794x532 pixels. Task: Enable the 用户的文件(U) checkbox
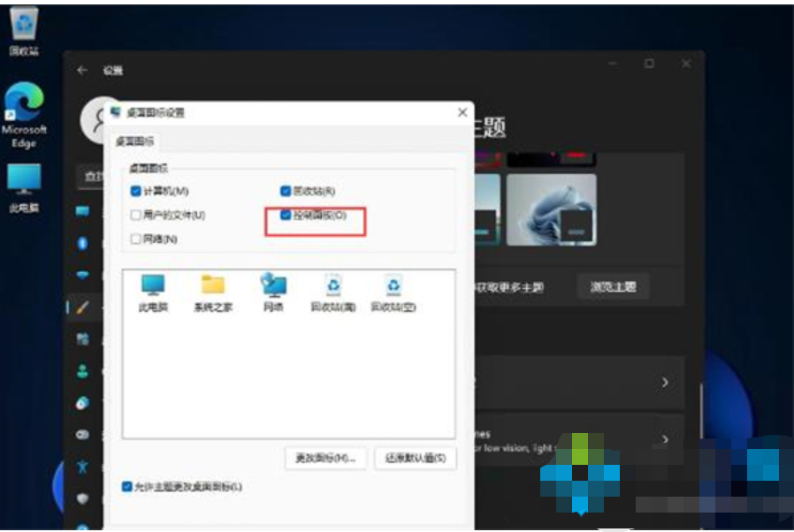coord(135,215)
